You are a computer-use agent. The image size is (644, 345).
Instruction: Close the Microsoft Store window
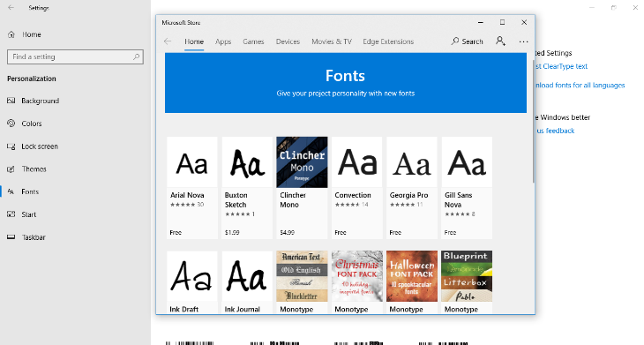524,22
